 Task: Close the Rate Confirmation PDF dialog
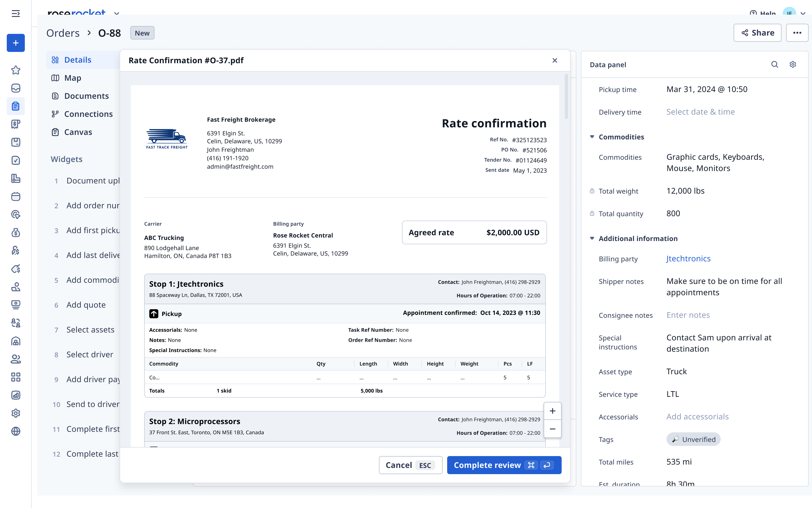click(x=555, y=60)
